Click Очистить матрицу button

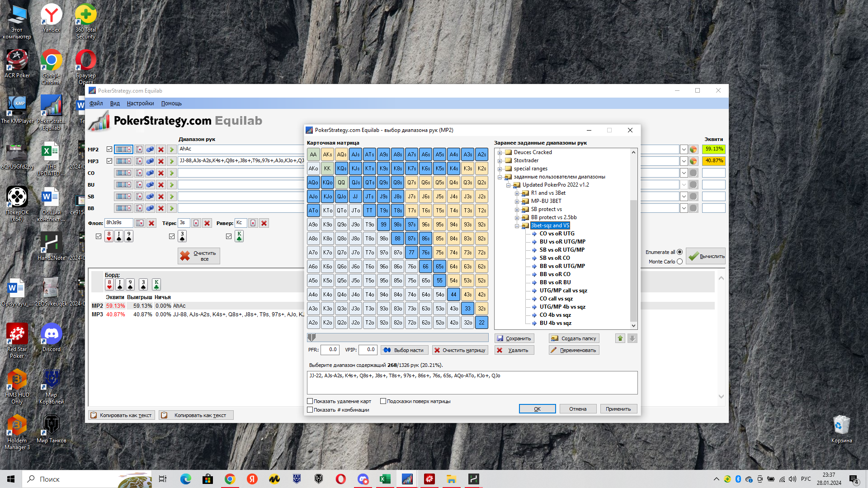[460, 350]
